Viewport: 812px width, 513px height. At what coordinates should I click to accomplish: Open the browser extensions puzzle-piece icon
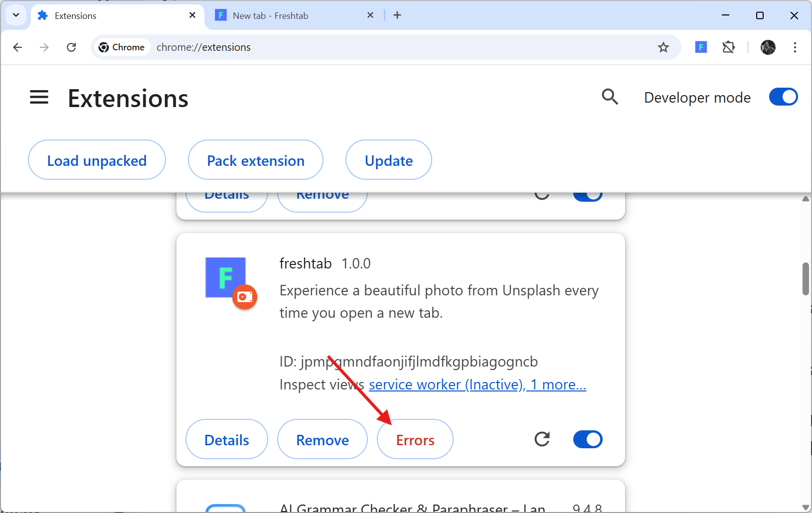(x=728, y=47)
